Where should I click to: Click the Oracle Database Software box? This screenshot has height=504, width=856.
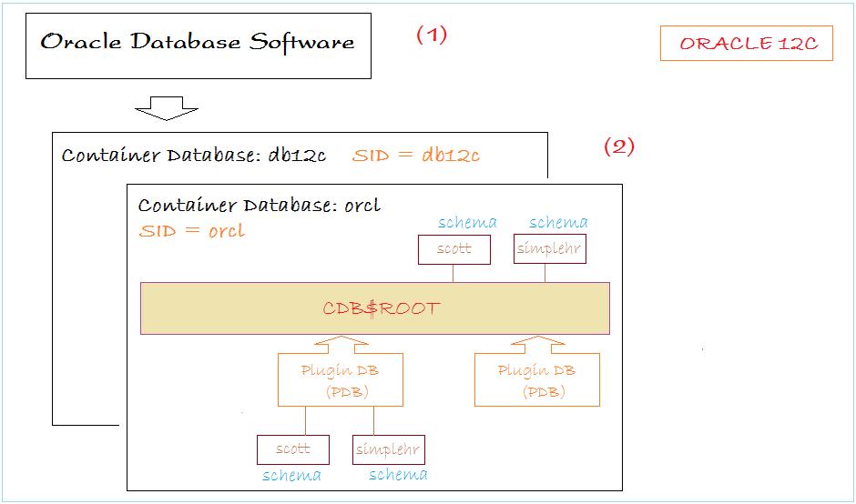point(199,45)
